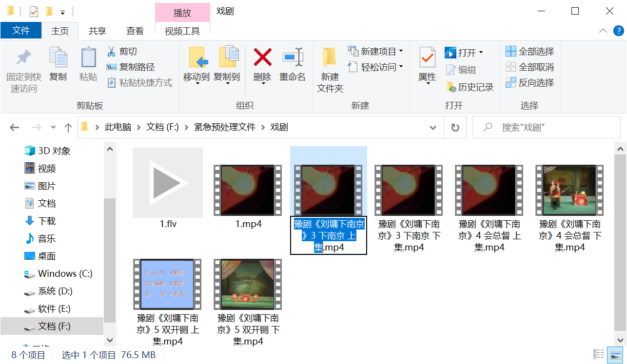The width and height of the screenshot is (627, 364).
Task: Click the file list scrollbar down arrow
Action: point(620,340)
